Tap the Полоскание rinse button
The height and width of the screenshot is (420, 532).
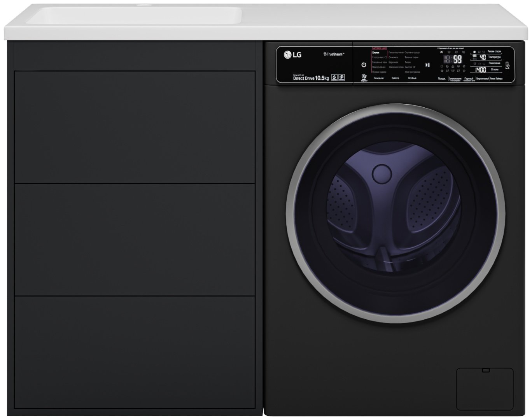(494, 63)
